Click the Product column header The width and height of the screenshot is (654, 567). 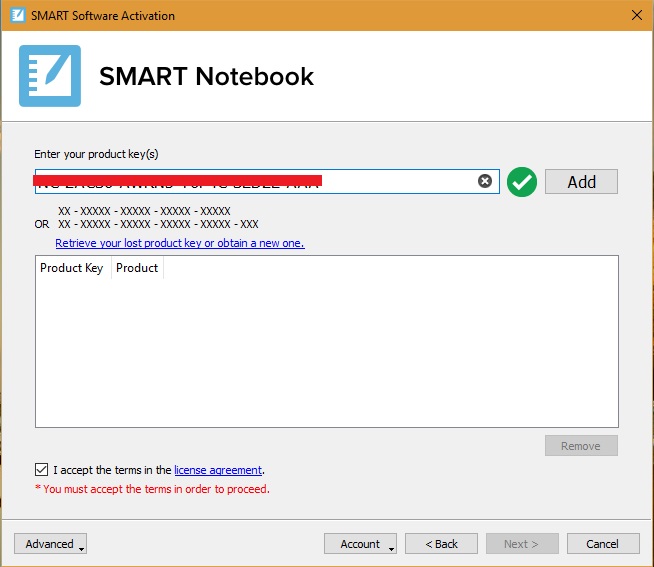pos(137,268)
